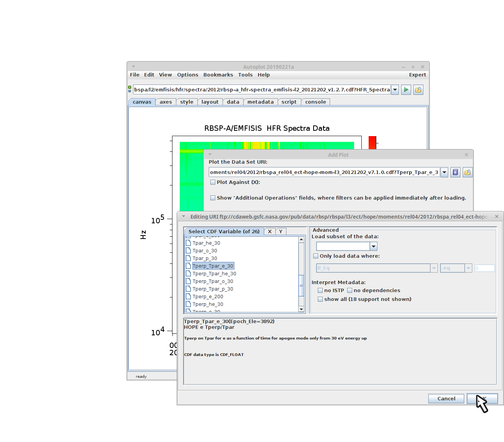Expand the Autoplot main URI history dropdown

point(395,90)
